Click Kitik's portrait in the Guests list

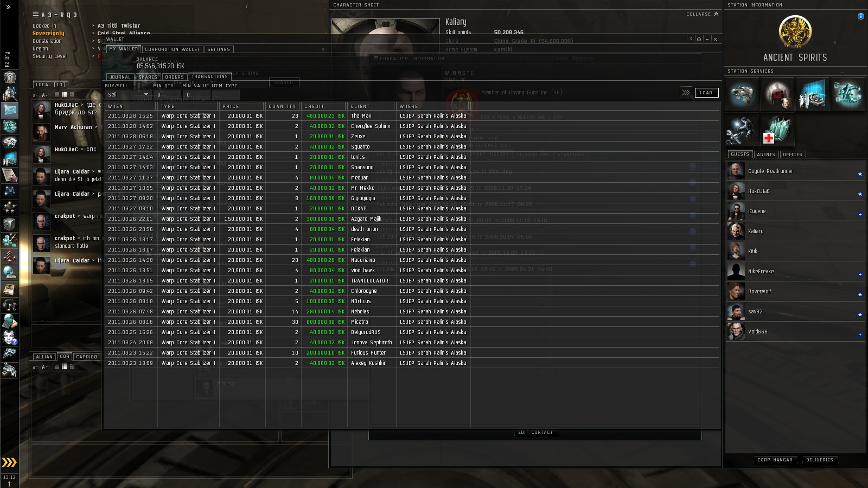pos(736,251)
